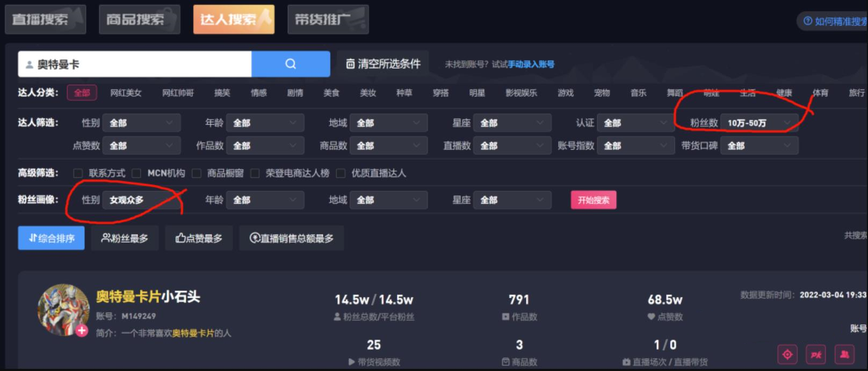Switch to 直播搜索 tab
The width and height of the screenshot is (868, 371).
point(46,19)
